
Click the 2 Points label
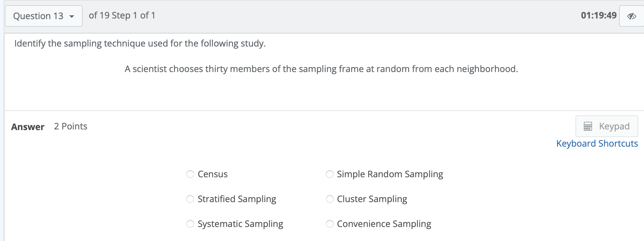[x=70, y=126]
